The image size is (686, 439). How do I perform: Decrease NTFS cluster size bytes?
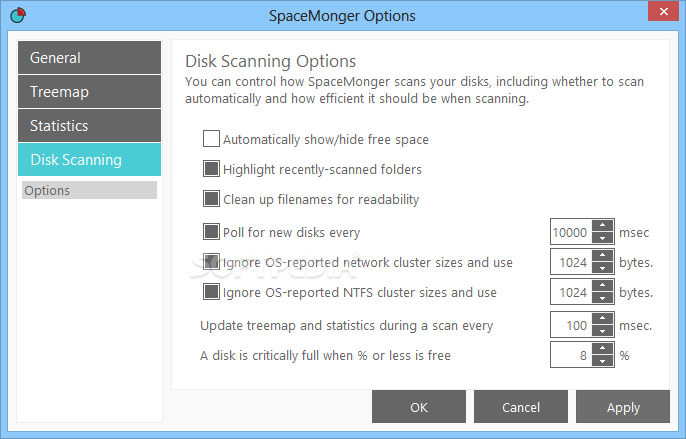[602, 298]
